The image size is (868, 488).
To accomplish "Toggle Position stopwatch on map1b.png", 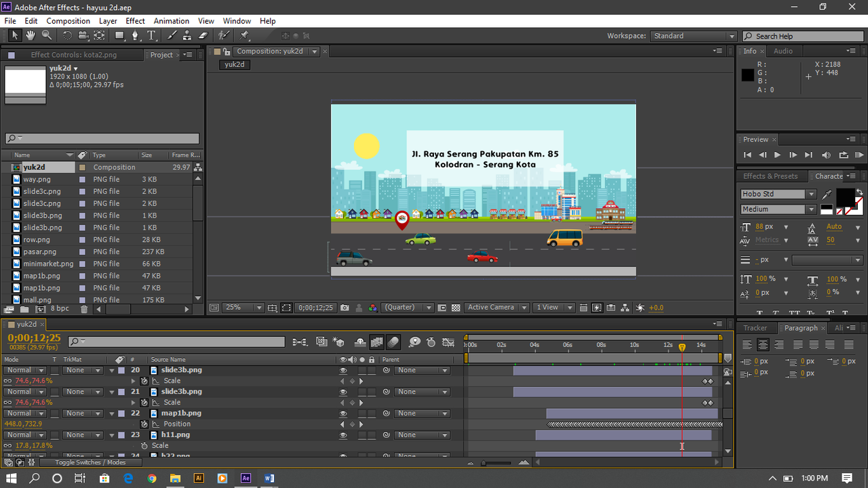I will click(x=144, y=424).
